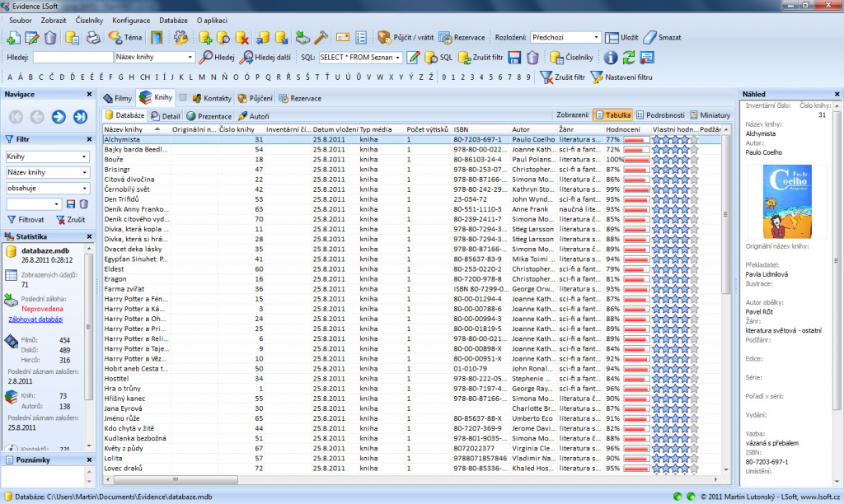Go to next record with the navigation arrow
844x504 pixels.
(59, 116)
